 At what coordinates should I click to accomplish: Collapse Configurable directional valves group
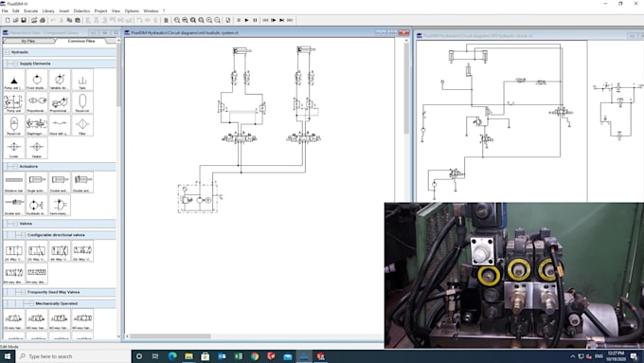tap(23, 235)
